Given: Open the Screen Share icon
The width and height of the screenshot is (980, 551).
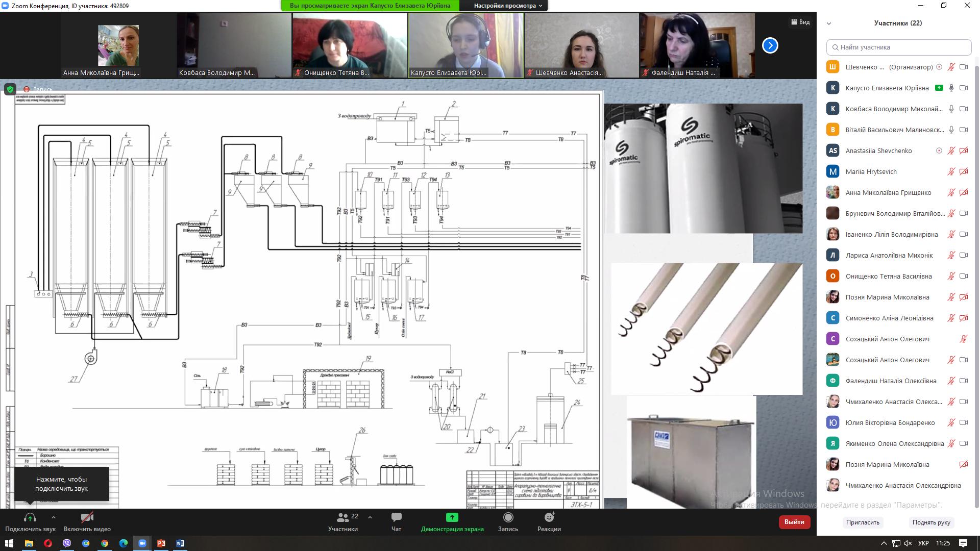Looking at the screenshot, I should pyautogui.click(x=452, y=517).
